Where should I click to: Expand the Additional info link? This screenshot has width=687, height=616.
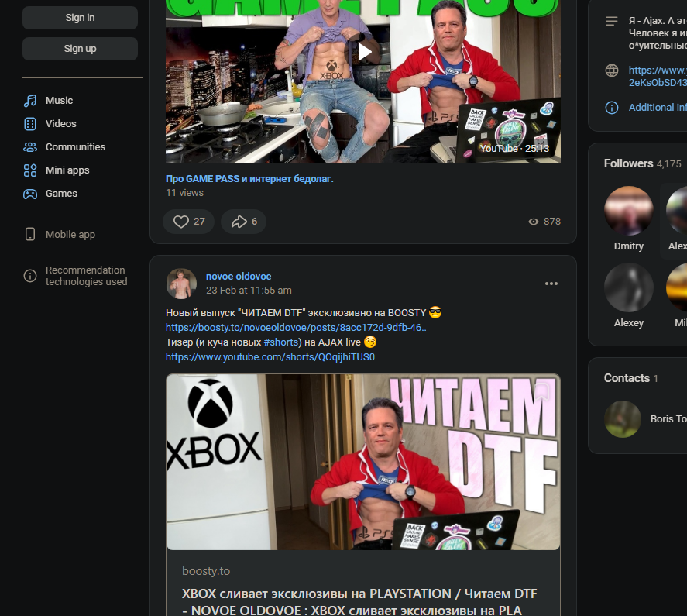(x=658, y=108)
